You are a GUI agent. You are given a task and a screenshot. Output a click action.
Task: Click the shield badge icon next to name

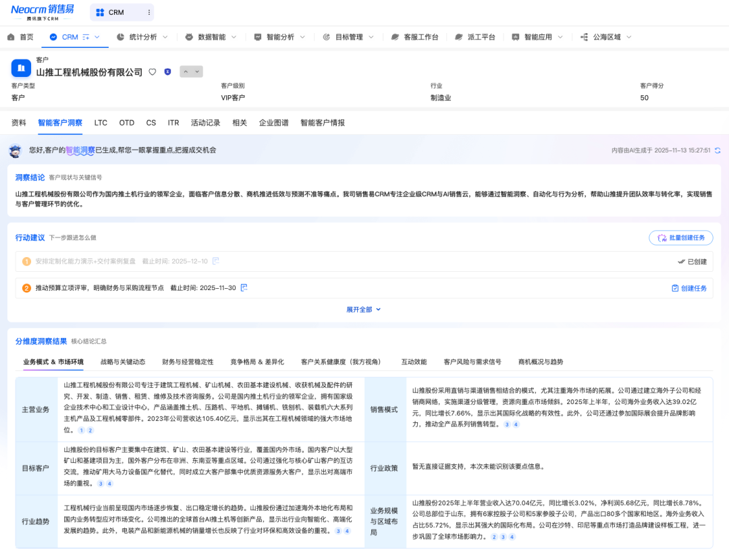point(168,72)
